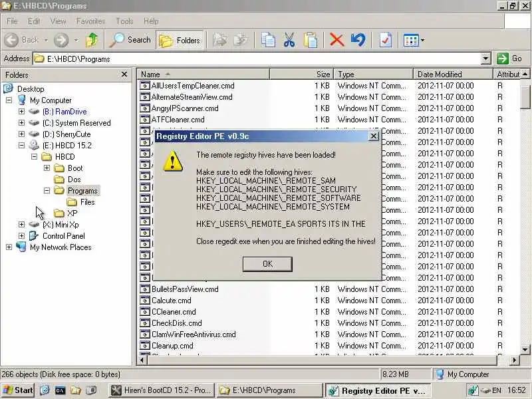This screenshot has height=399, width=532.
Task: Collapse the My Computer tree node
Action: click(9, 100)
